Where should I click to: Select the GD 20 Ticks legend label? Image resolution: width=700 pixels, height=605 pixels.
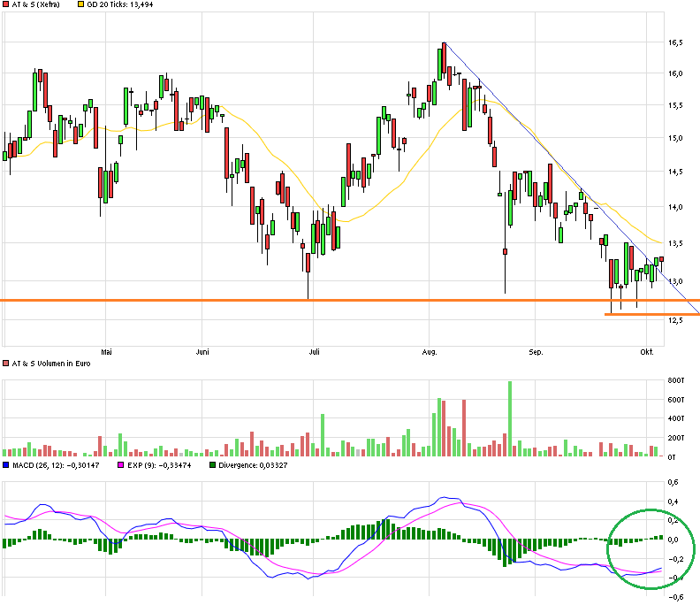[x=122, y=5]
